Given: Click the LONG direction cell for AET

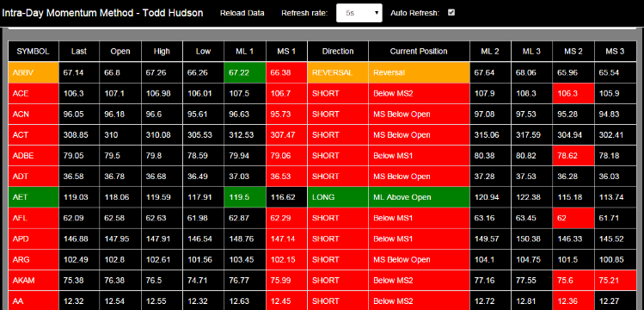Looking at the screenshot, I should (338, 197).
